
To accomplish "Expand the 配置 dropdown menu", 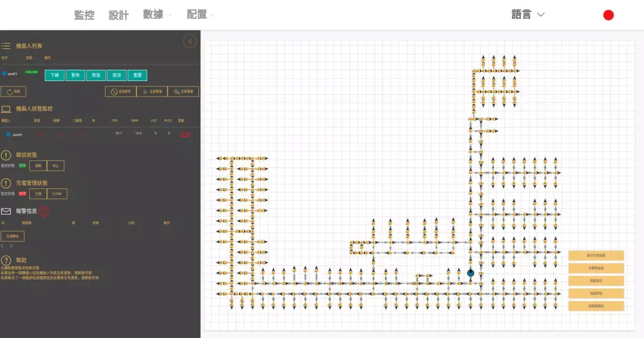I will [x=200, y=15].
